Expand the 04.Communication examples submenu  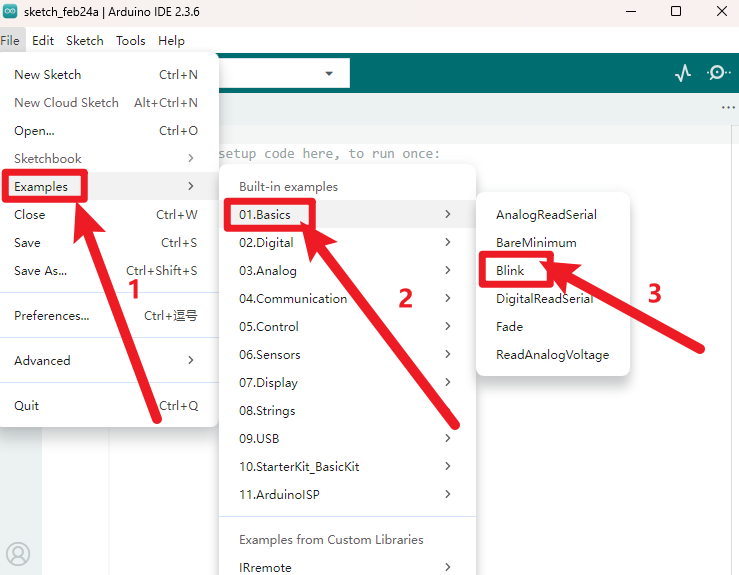click(347, 298)
